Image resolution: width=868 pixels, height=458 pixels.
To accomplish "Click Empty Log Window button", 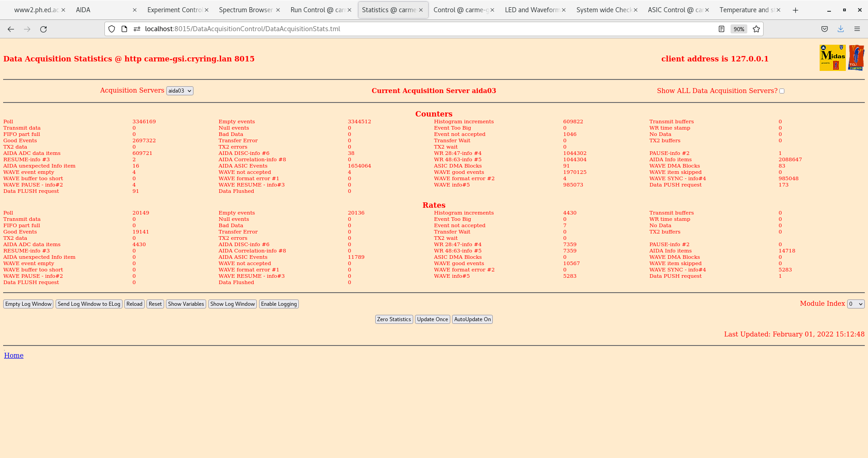I will 28,304.
